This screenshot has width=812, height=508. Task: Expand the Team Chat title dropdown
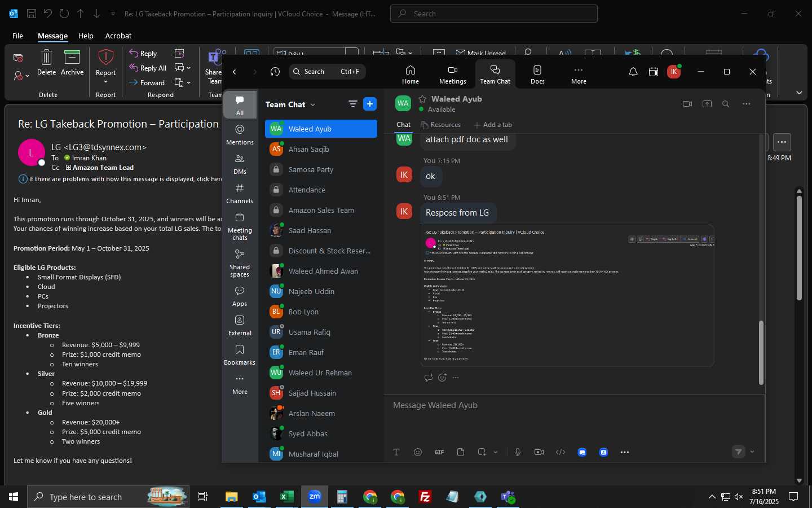[313, 104]
